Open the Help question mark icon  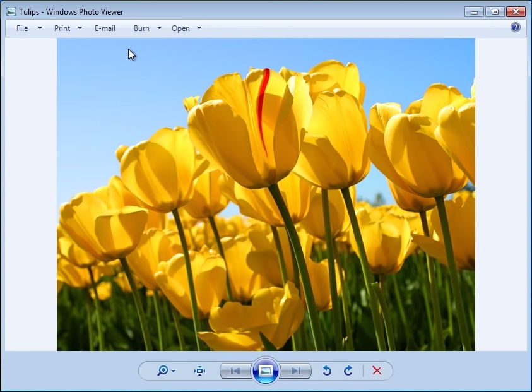[x=516, y=27]
